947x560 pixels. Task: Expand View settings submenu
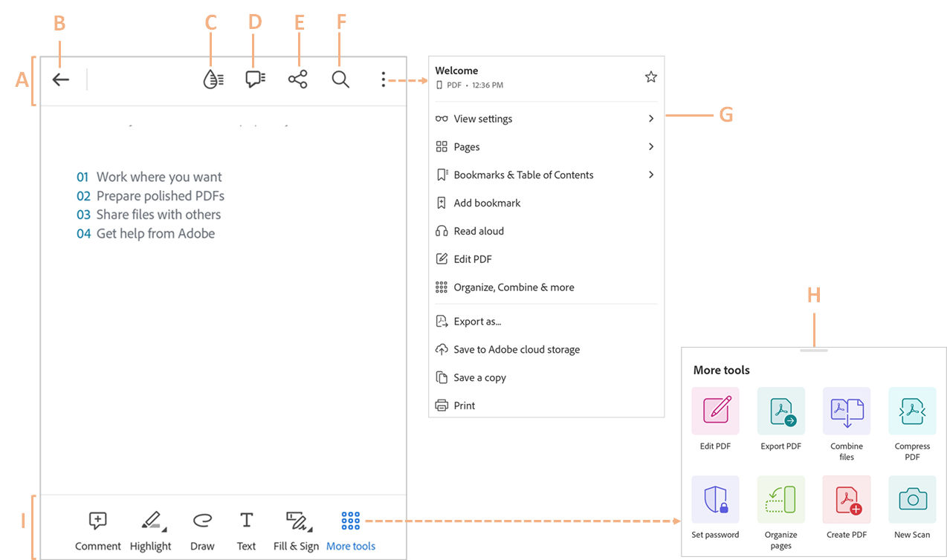[651, 119]
